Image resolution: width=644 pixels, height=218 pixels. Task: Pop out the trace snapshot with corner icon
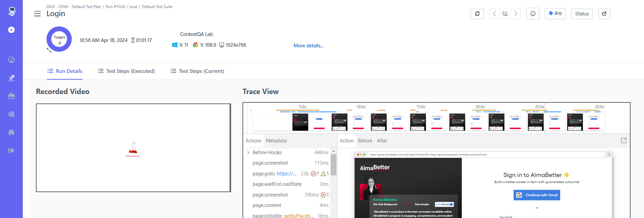pyautogui.click(x=624, y=140)
